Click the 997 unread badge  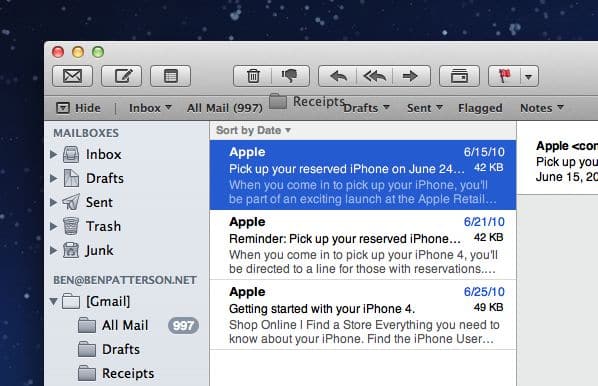[x=183, y=326]
